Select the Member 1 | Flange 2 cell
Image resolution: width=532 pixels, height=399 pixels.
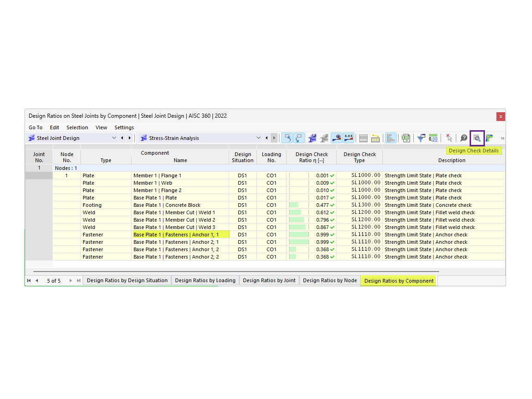pyautogui.click(x=180, y=191)
